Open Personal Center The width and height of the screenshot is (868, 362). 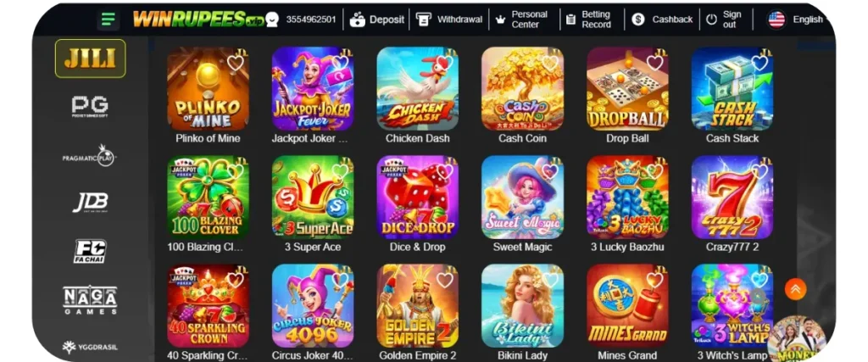522,19
